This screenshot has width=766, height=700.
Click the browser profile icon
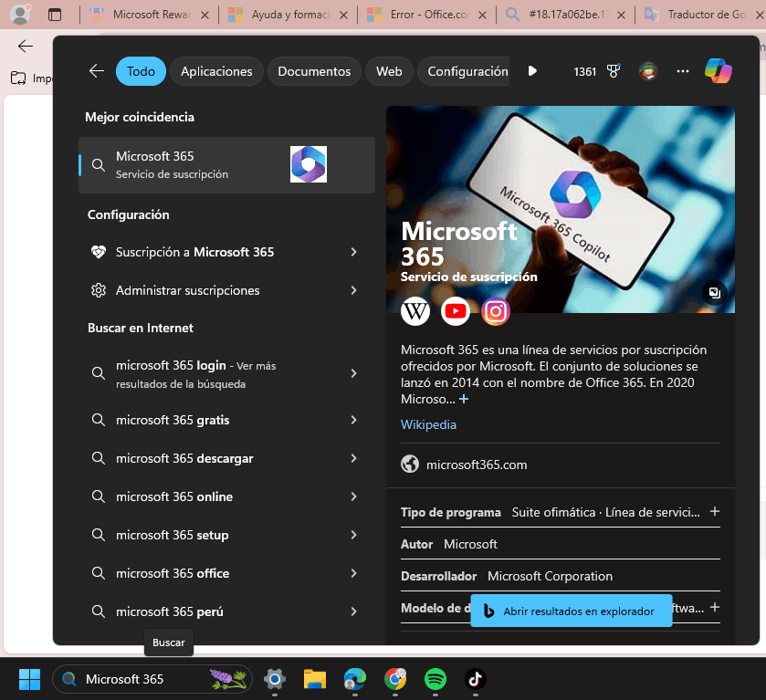click(20, 15)
